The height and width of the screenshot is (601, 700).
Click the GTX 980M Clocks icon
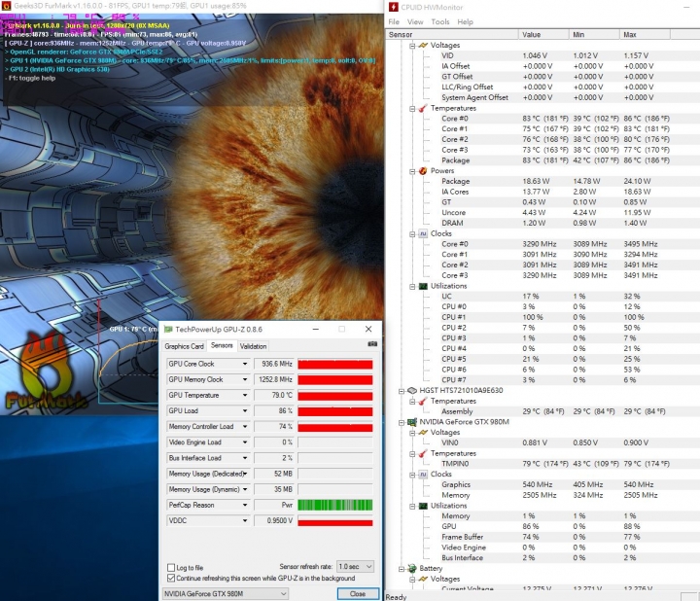pos(423,475)
